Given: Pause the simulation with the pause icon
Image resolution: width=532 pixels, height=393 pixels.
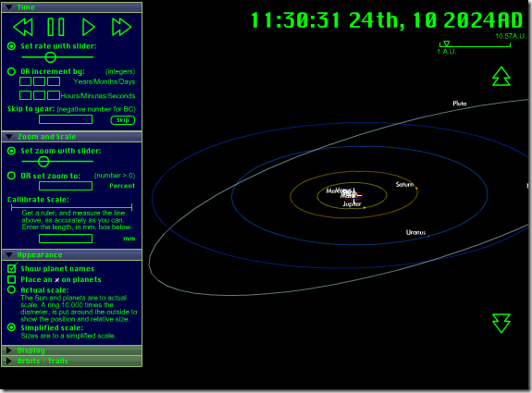Looking at the screenshot, I should point(56,27).
